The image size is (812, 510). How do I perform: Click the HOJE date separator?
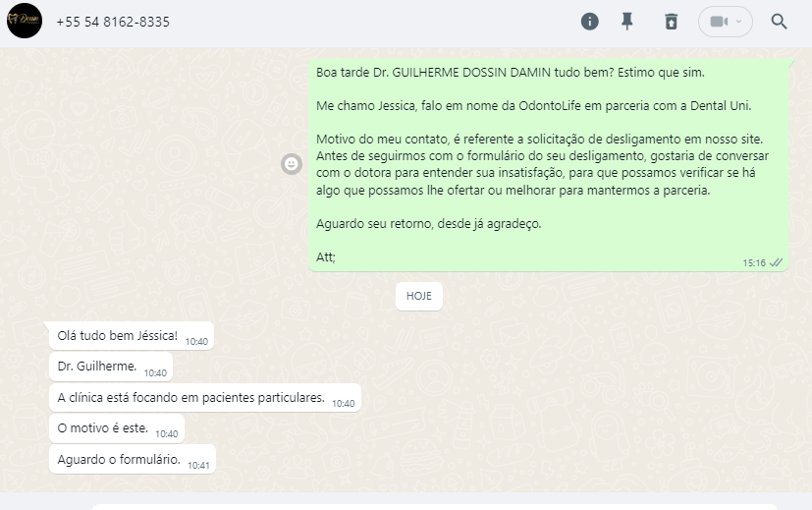pyautogui.click(x=419, y=296)
